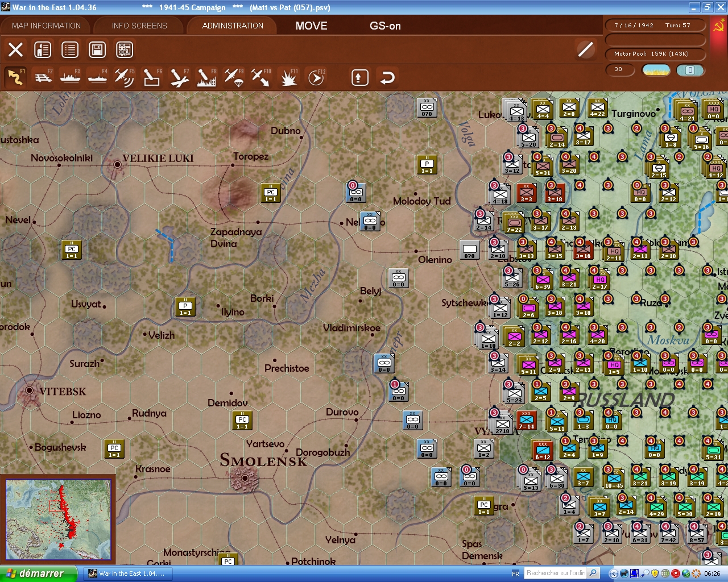Open the INFO SCREENS tab

click(139, 26)
